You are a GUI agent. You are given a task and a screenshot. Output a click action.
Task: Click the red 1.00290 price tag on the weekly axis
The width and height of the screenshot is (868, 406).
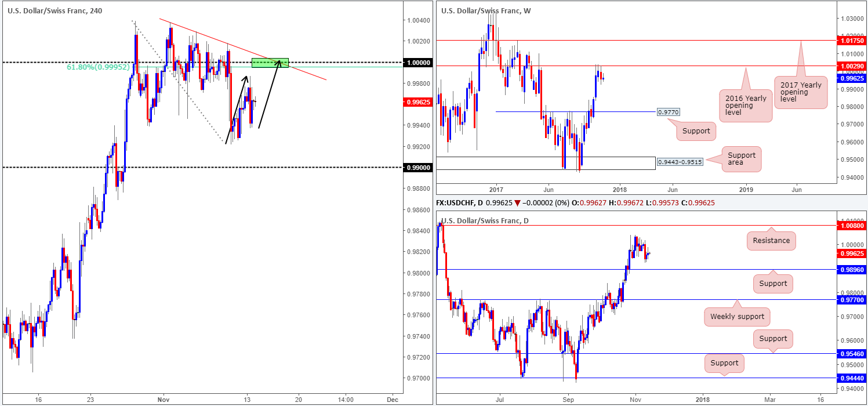853,67
